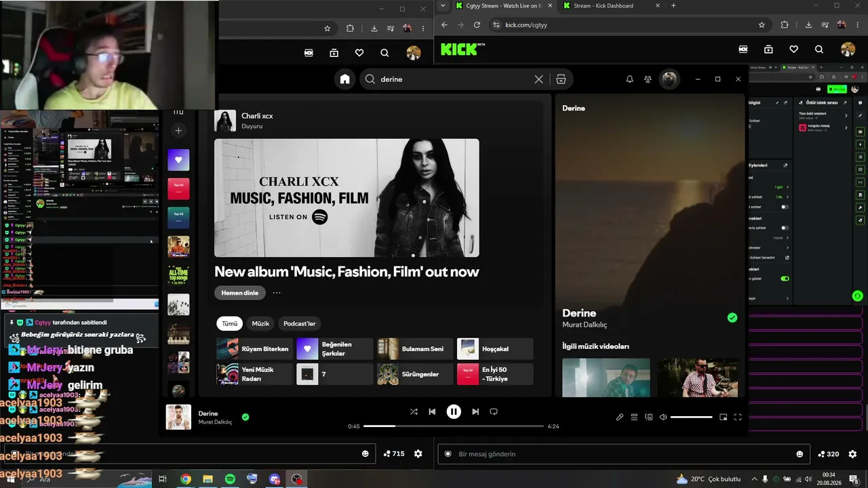The width and height of the screenshot is (868, 488).
Task: Seek in the song progress bar
Action: [454, 426]
